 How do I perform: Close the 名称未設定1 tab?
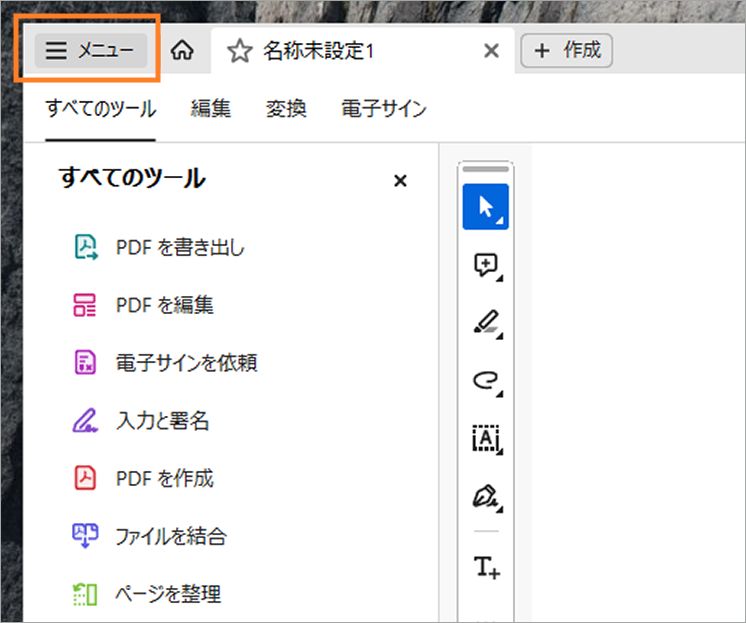tap(491, 50)
